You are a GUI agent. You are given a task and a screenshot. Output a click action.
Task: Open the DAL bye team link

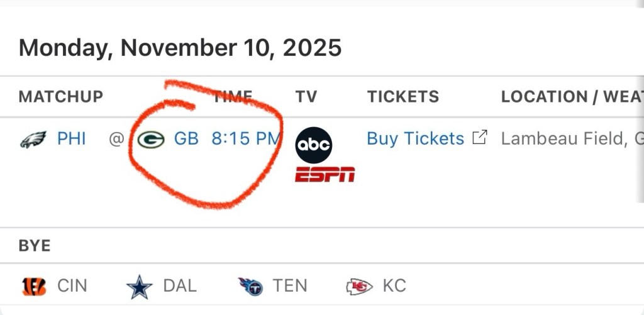tap(180, 286)
